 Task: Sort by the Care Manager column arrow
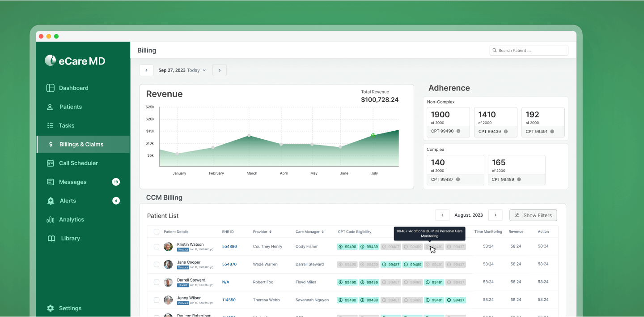coord(323,232)
